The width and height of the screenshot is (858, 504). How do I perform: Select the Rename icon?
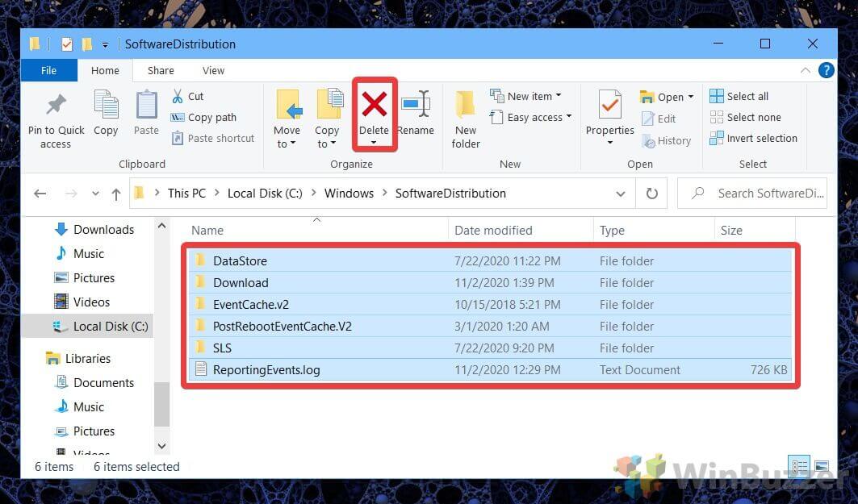pyautogui.click(x=416, y=117)
